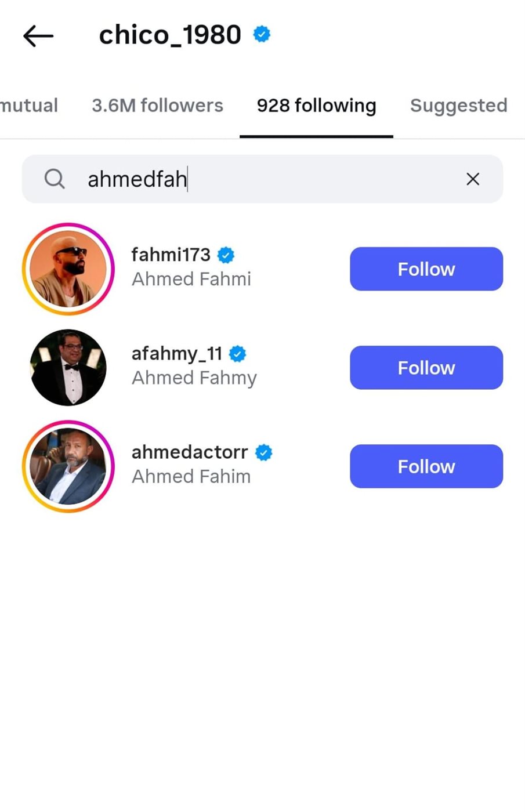Click the verified badge beside chico_1980
The image size is (525, 812).
click(x=262, y=34)
